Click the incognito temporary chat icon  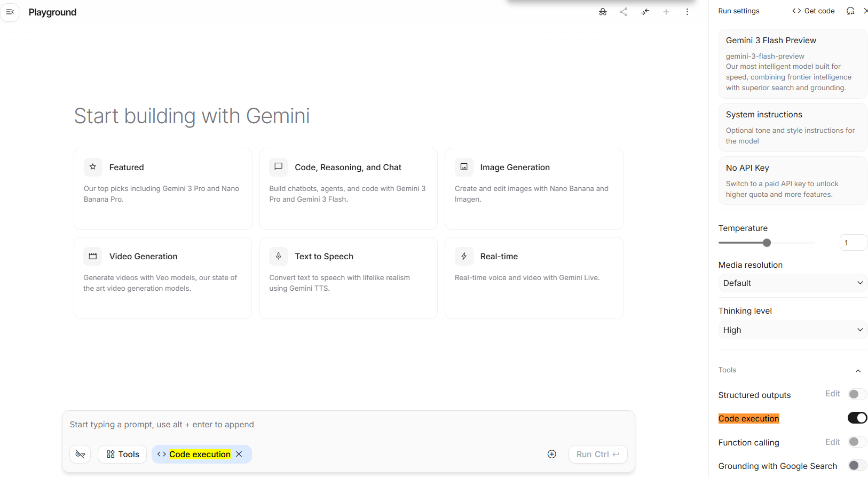[603, 12]
